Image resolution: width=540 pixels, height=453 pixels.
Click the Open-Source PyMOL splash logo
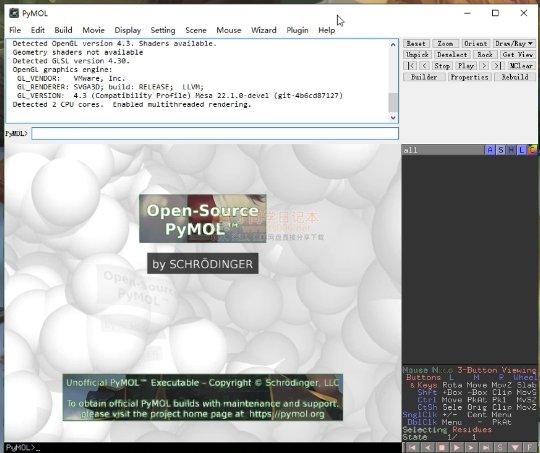coord(202,218)
